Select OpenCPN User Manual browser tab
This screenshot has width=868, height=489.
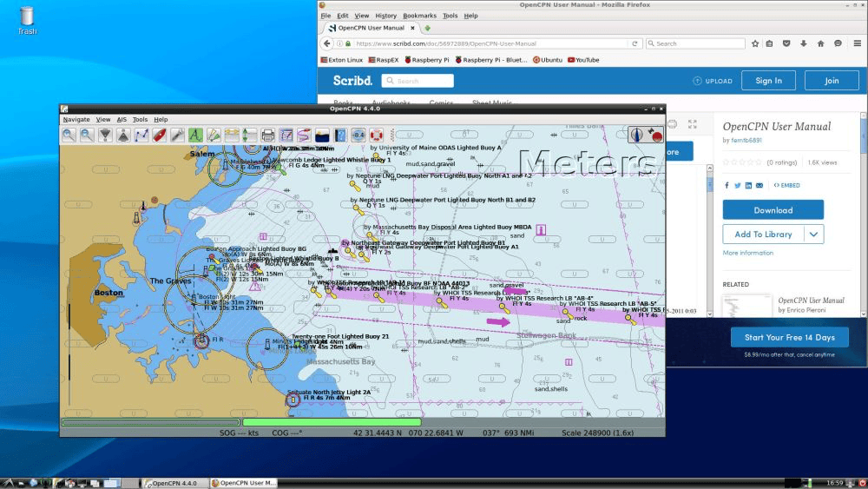[371, 28]
